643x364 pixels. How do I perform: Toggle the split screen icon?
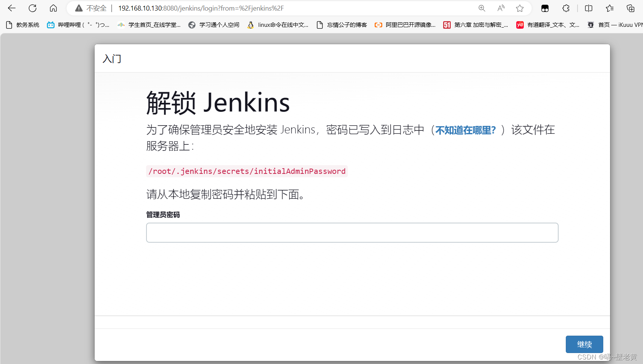point(589,8)
